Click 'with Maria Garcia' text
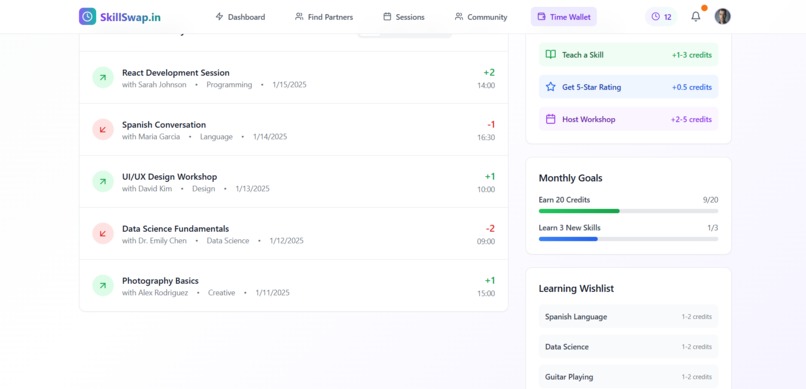 pos(151,137)
